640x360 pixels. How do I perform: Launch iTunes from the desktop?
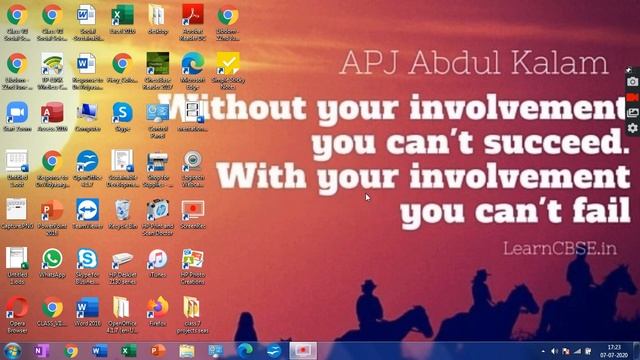click(x=158, y=262)
